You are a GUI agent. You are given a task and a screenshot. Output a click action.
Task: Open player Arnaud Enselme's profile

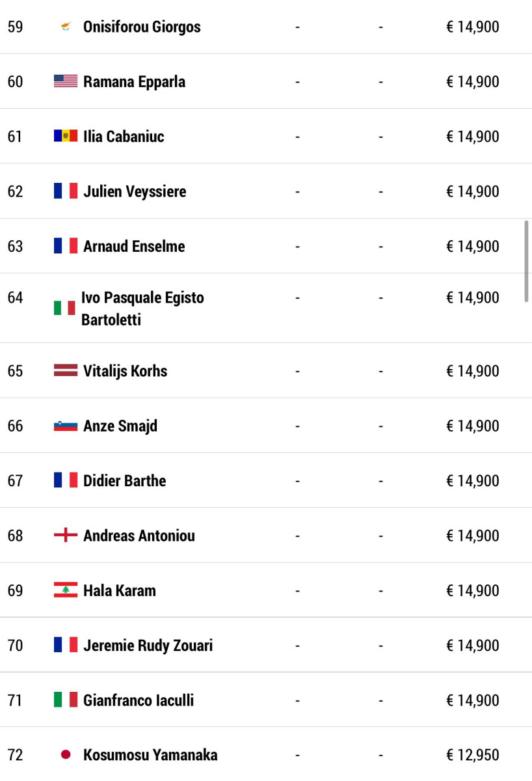click(134, 247)
